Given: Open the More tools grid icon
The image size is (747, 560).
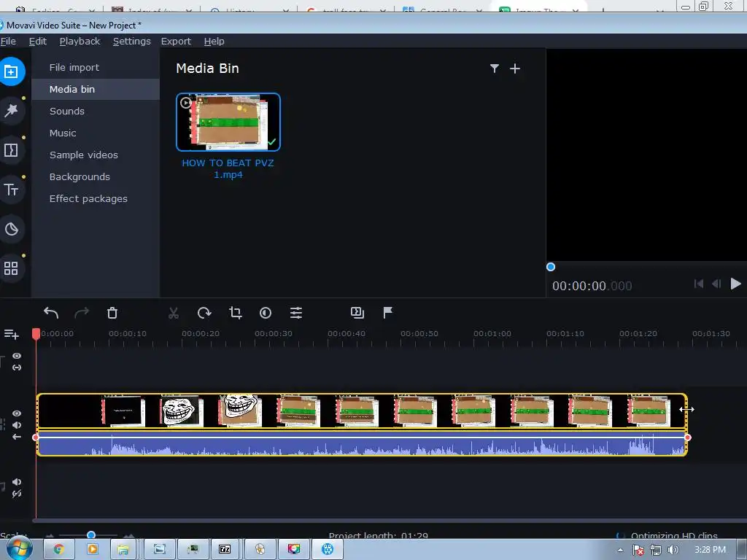Looking at the screenshot, I should (x=11, y=268).
